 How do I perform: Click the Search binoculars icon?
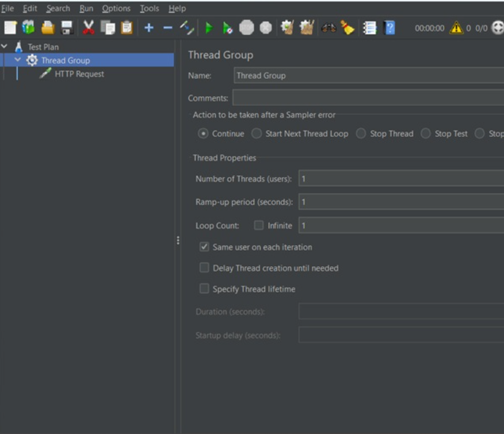[329, 28]
